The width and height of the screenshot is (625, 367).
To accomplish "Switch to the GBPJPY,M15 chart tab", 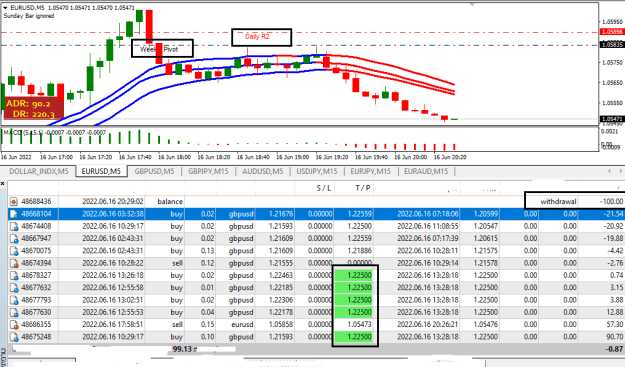I will coord(208,171).
